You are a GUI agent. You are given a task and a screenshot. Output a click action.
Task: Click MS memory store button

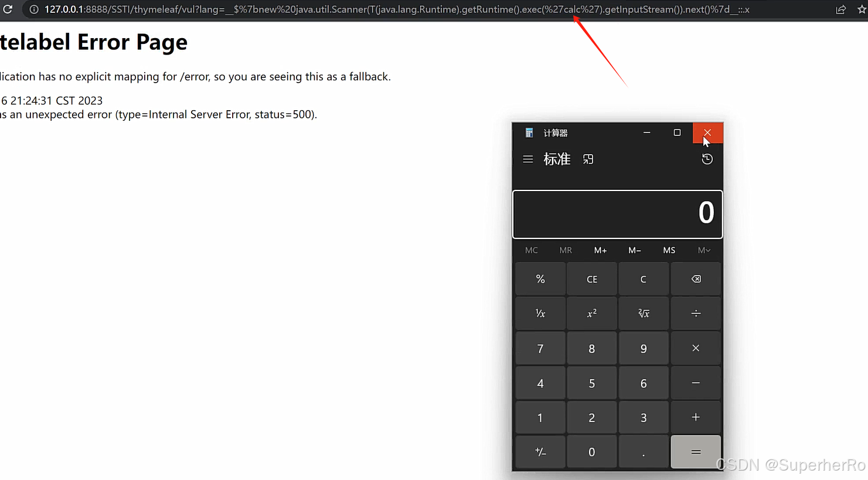point(669,250)
